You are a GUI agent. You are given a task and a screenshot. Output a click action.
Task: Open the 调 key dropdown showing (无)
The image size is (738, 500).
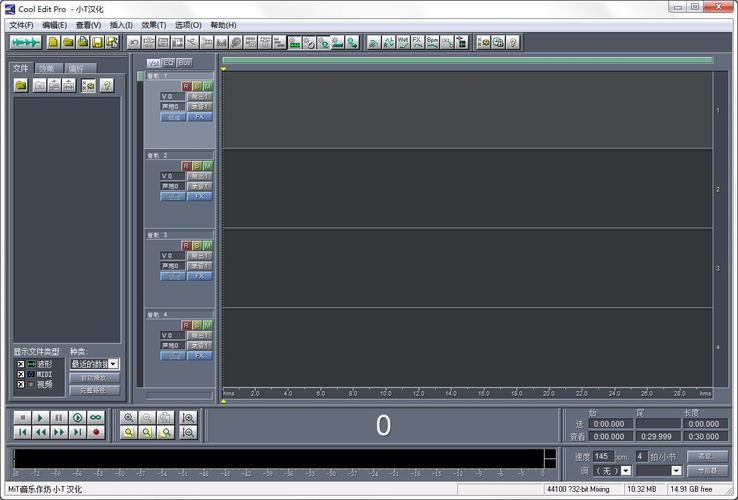(x=625, y=470)
